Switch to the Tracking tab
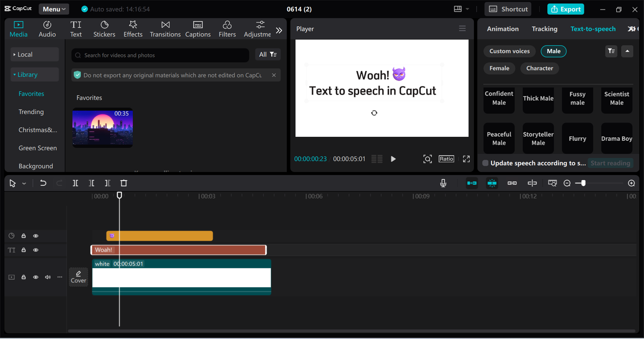 click(x=544, y=29)
